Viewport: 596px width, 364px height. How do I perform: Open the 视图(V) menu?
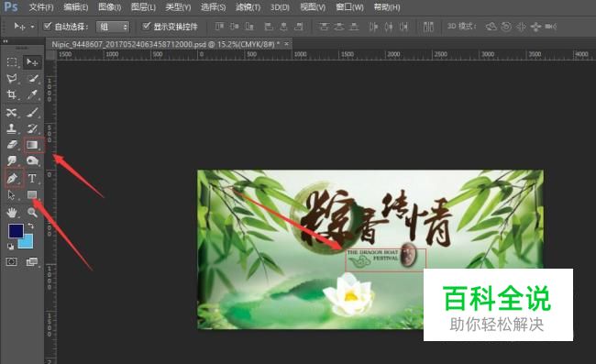pos(313,7)
